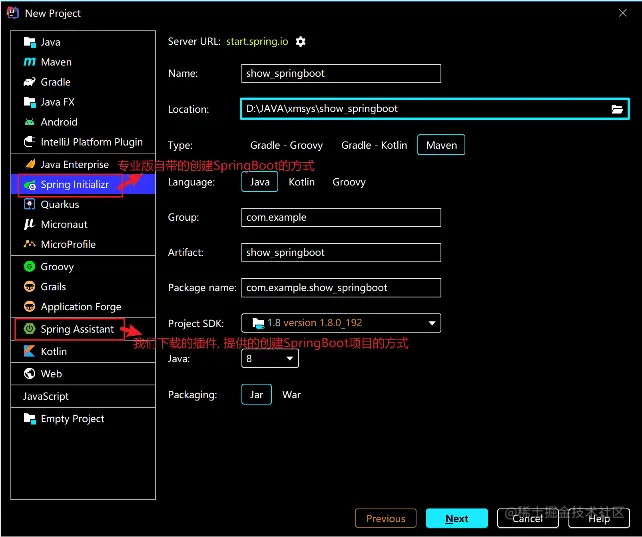Click the Web globe icon
The height and width of the screenshot is (537, 642).
pyautogui.click(x=29, y=374)
